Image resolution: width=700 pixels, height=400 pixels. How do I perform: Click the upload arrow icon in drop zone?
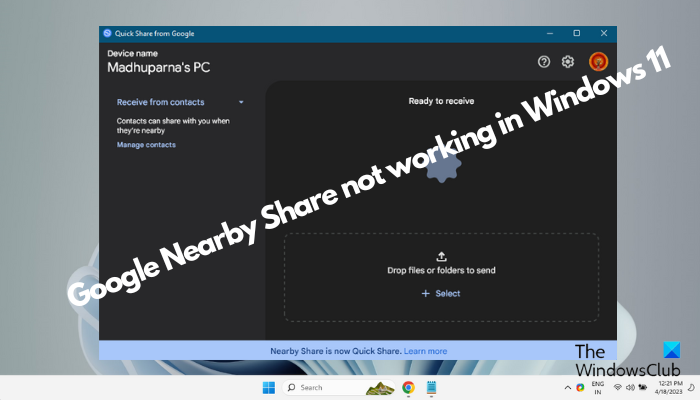click(441, 256)
